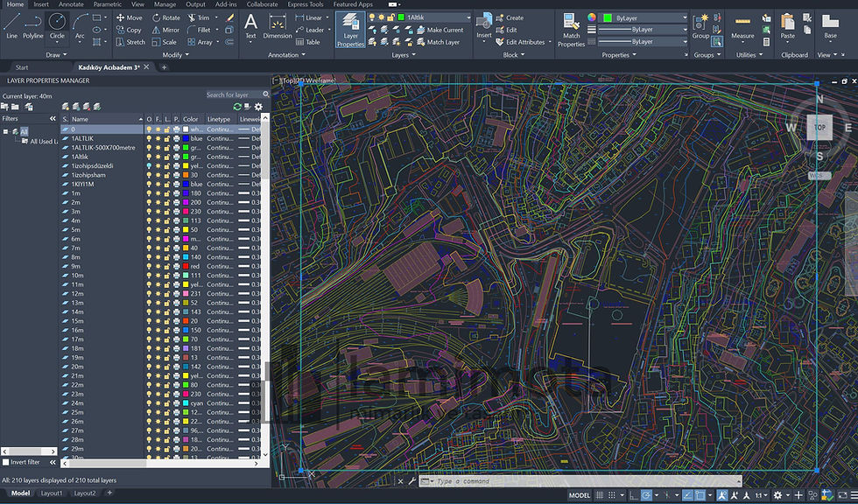Activate the Scale command
Image resolution: width=858 pixels, height=504 pixels.
[165, 41]
